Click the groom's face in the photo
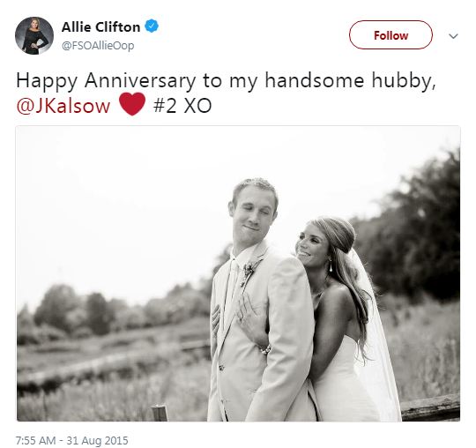Viewport: 476px width, 448px height. pyautogui.click(x=253, y=213)
